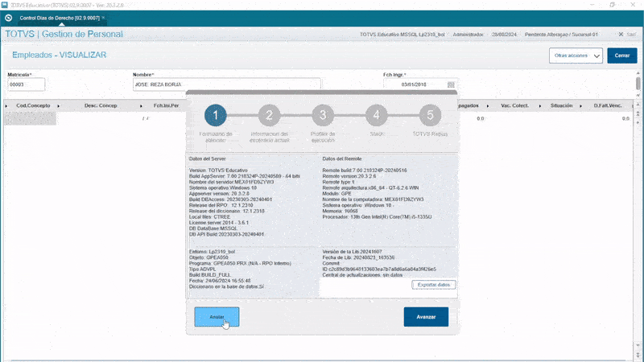The image size is (644, 362).
Task: Click the Matricula input field
Action: click(x=26, y=84)
